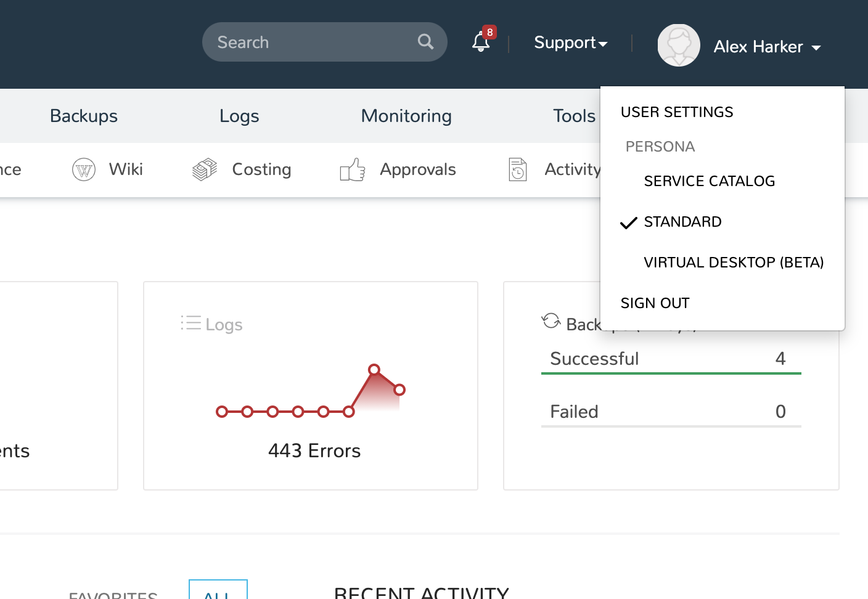Switch persona to Service Catalog
The width and height of the screenshot is (868, 599).
[709, 181]
